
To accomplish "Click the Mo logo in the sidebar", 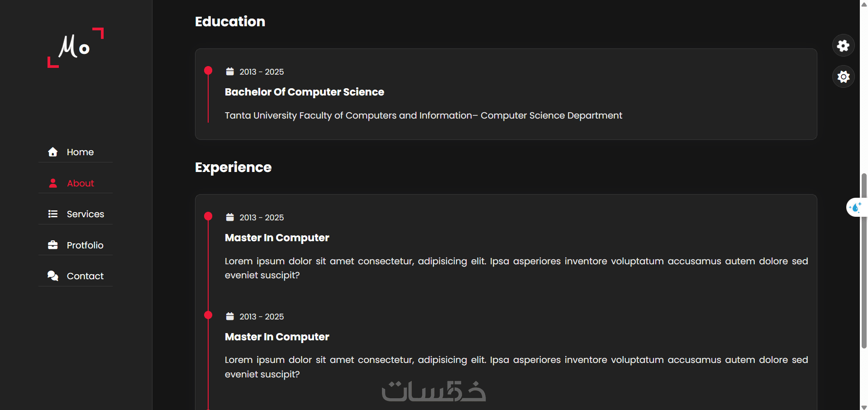I will pos(75,48).
